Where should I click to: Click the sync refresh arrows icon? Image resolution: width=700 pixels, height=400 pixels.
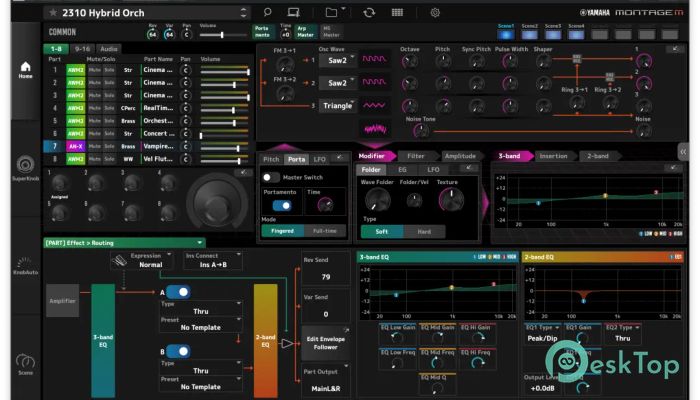[x=369, y=13]
